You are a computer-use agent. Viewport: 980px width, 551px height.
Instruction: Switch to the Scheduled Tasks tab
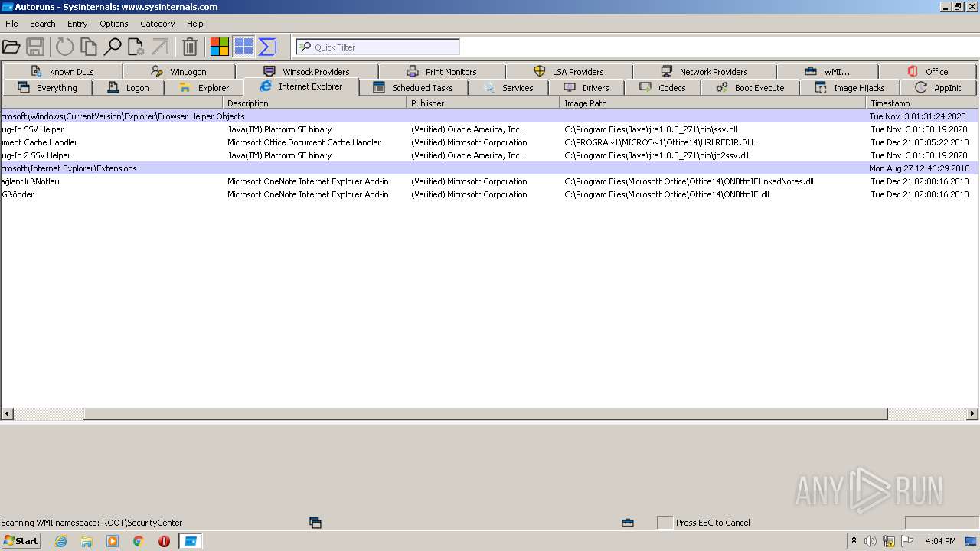(x=413, y=87)
